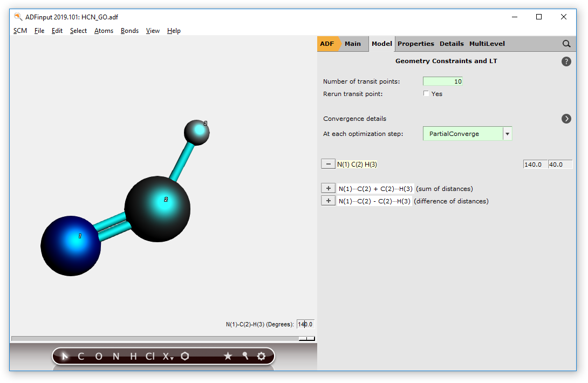Remove the N(1) C(2) H(3) constraint
588x383 pixels.
328,164
